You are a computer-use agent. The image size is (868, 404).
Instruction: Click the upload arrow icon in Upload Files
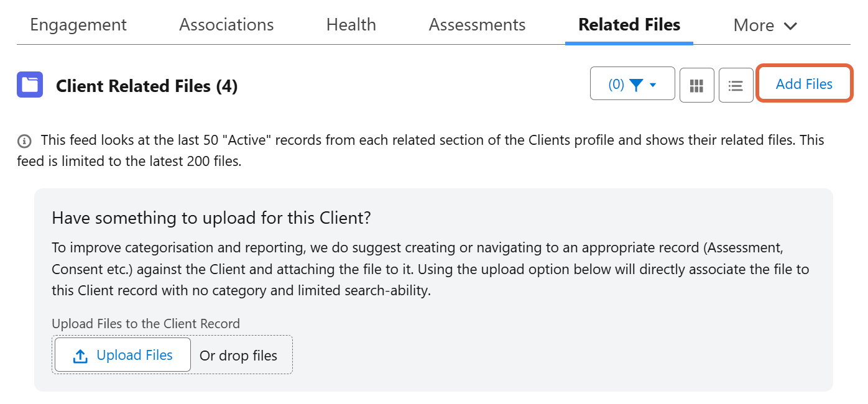coord(80,356)
